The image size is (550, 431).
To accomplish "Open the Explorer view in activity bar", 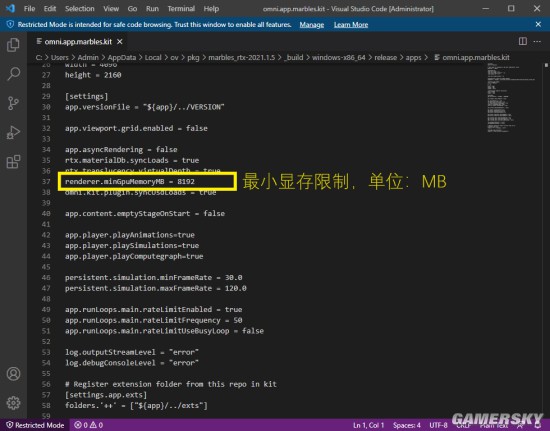I will click(x=13, y=45).
